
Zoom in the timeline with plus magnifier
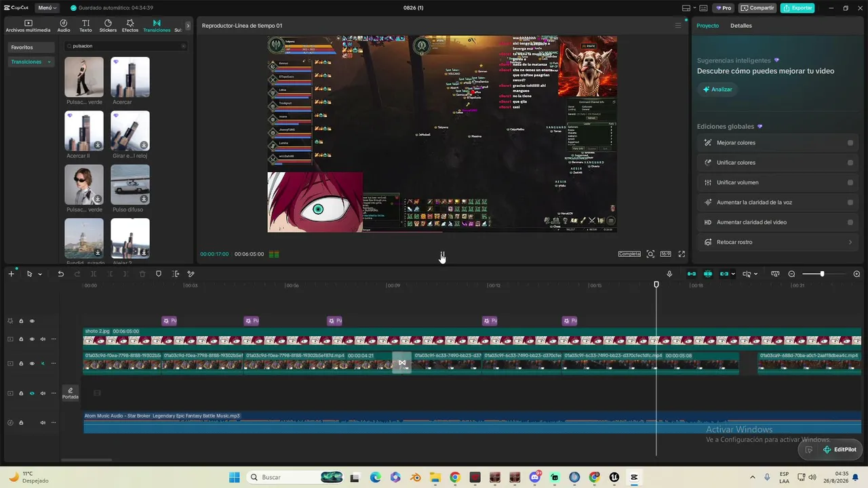click(856, 274)
